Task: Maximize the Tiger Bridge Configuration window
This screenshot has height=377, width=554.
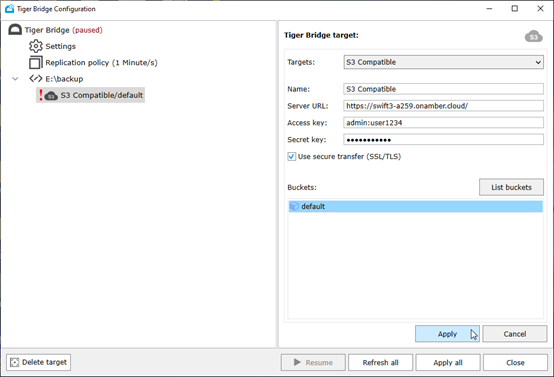Action: pos(515,8)
